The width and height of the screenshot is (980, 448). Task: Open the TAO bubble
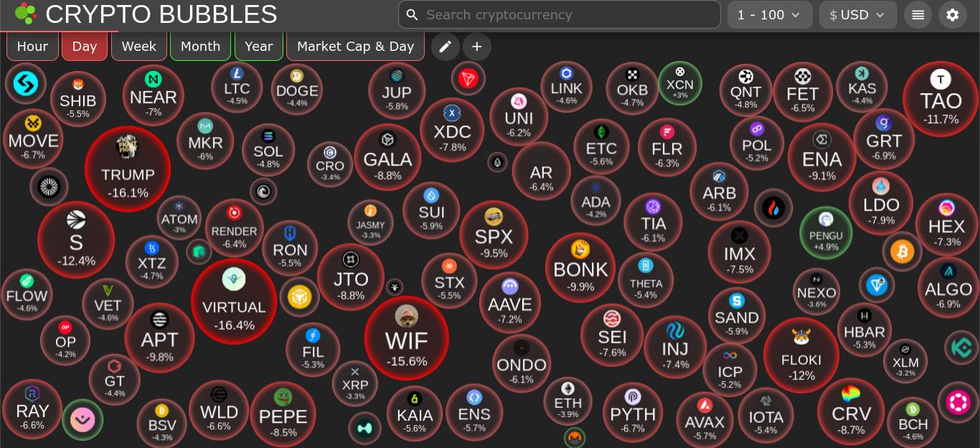[x=941, y=99]
